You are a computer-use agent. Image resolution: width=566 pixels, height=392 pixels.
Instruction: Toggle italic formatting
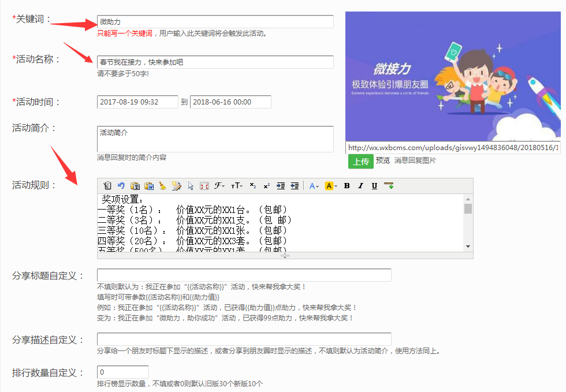click(x=360, y=185)
